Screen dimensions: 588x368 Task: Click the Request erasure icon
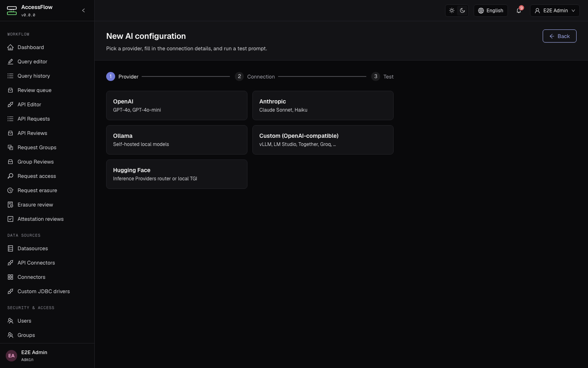10,191
